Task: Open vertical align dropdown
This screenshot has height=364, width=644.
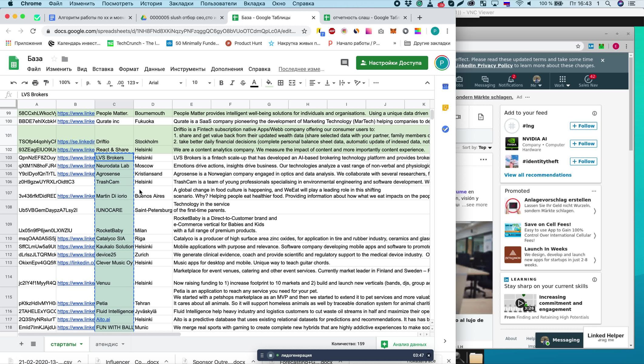Action: (330, 83)
